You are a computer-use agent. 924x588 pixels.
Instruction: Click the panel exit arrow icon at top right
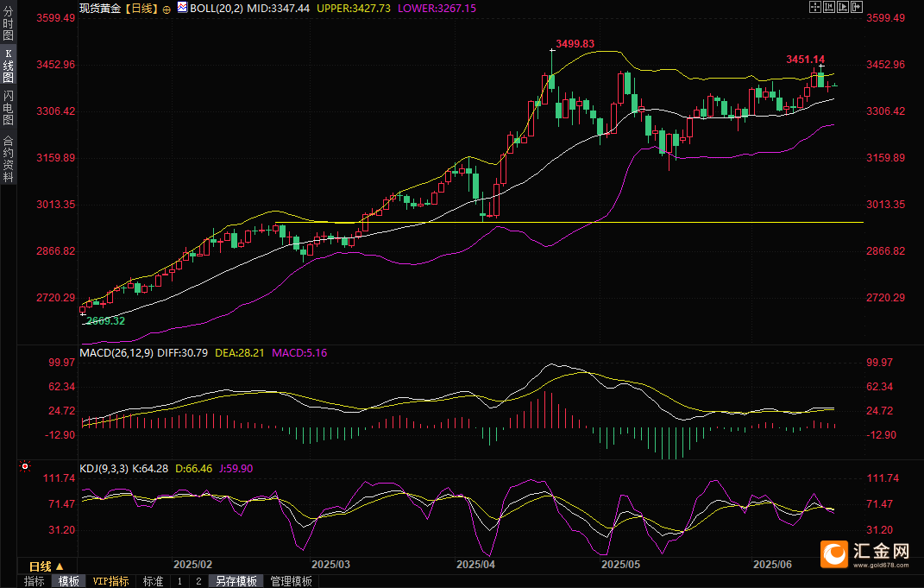click(x=857, y=7)
